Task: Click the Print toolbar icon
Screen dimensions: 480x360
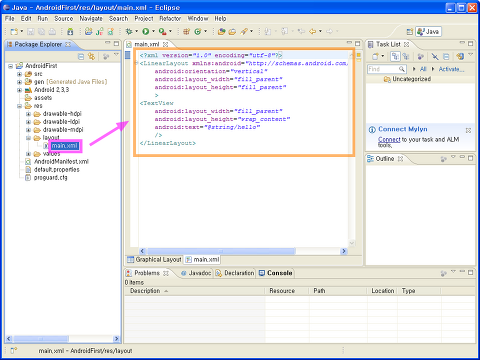Action: [52, 31]
